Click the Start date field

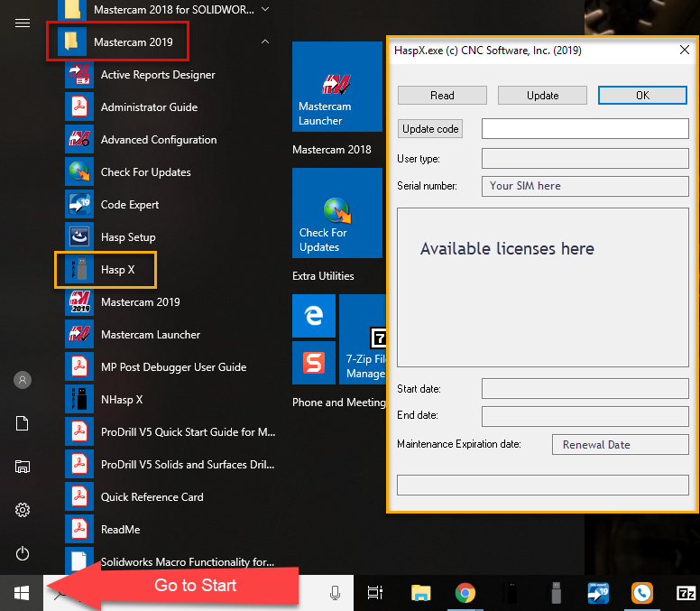(585, 389)
